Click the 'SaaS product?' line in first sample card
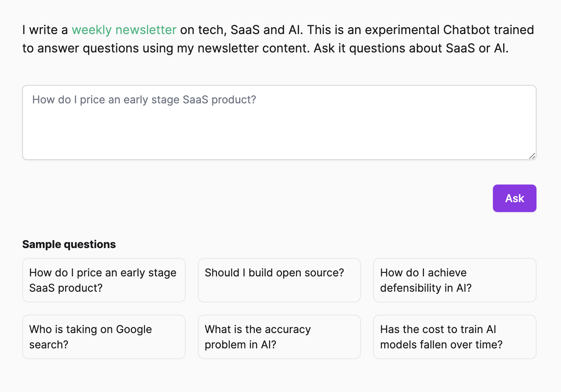Screen dimensions: 561x392 coord(66,288)
